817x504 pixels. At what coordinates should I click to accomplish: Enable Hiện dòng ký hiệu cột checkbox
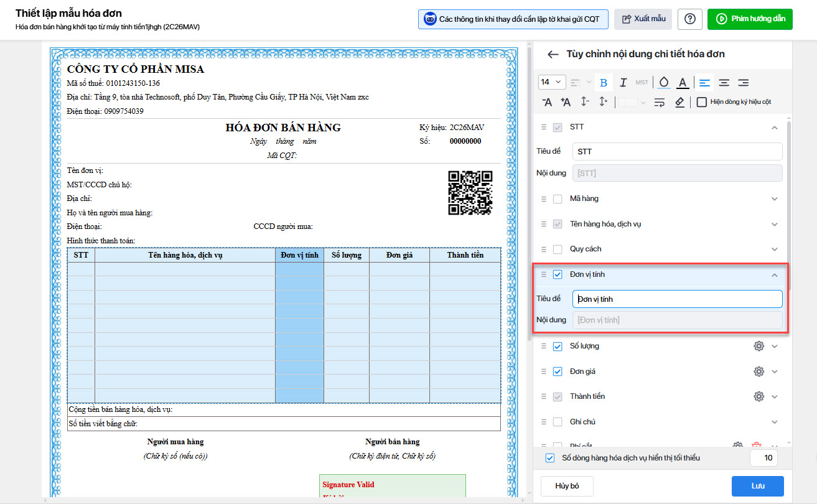coord(702,102)
